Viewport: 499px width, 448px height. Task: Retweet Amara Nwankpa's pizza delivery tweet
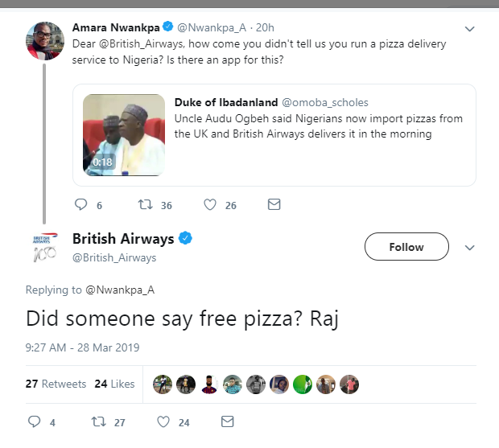pos(147,205)
